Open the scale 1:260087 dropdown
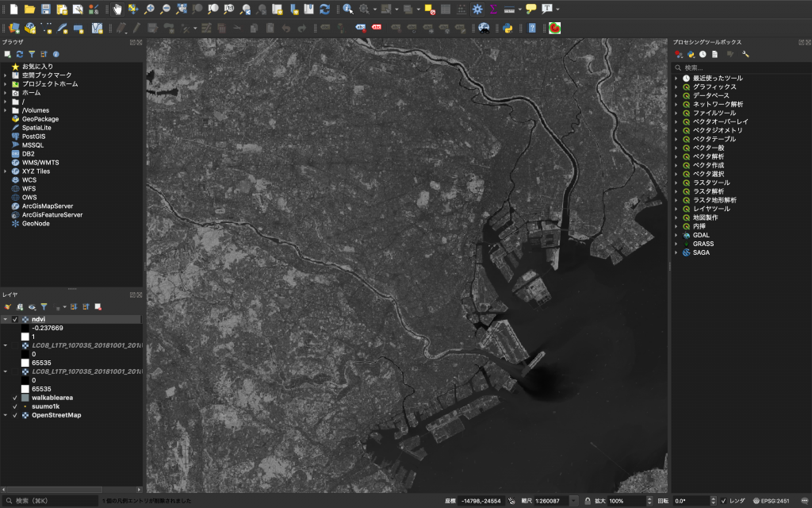Screen dimensions: 812x508 click(573, 501)
